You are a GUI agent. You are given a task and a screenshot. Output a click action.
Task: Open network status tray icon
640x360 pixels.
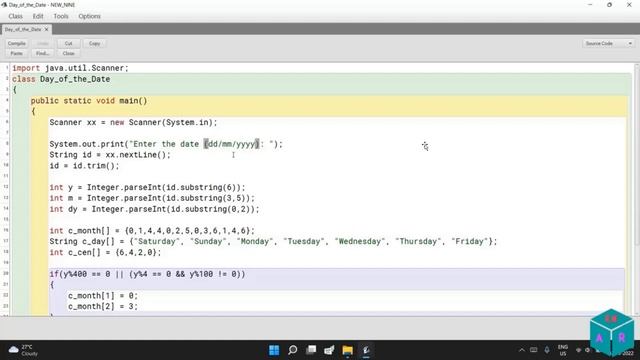coord(578,350)
